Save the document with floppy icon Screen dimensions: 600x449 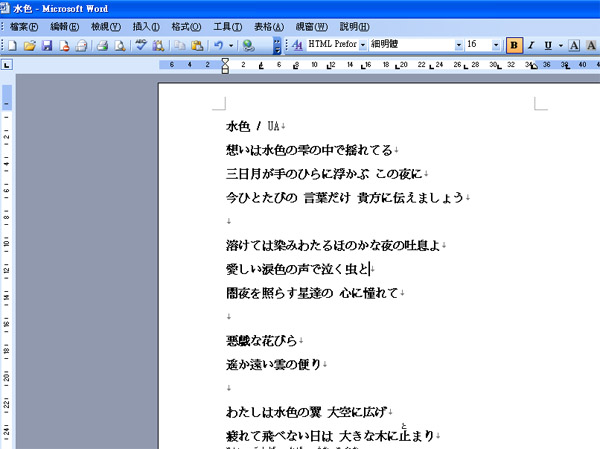(47, 46)
